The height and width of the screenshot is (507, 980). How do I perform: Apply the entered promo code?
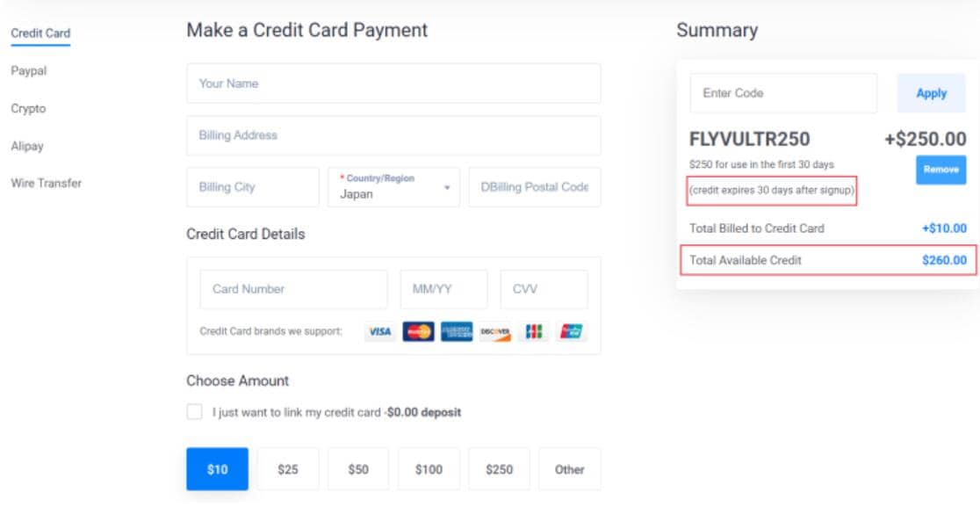pyautogui.click(x=931, y=93)
